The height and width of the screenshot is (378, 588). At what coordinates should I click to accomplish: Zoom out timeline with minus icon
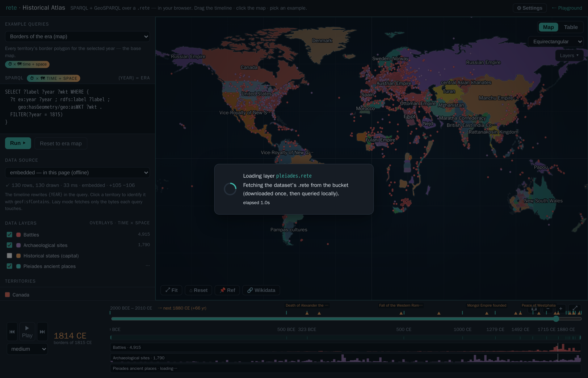tap(548, 308)
